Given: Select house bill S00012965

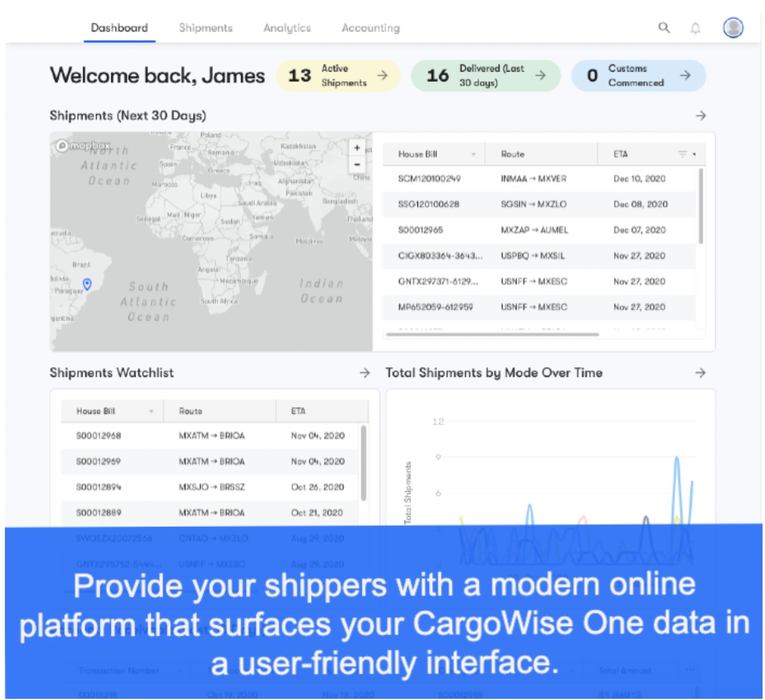Looking at the screenshot, I should point(420,230).
